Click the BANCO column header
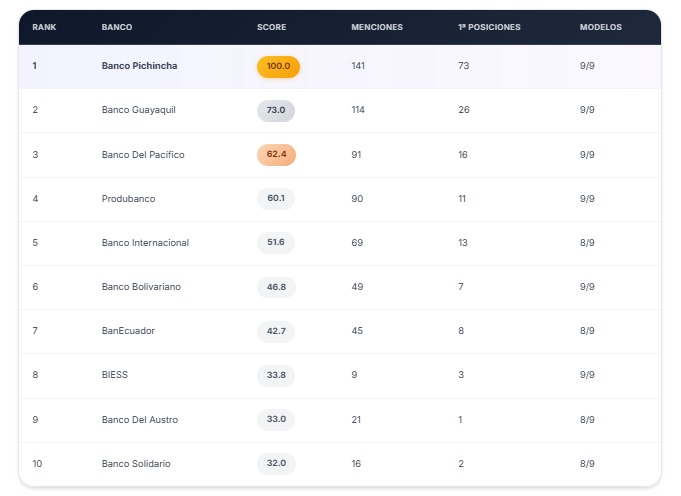The height and width of the screenshot is (496, 681). pyautogui.click(x=117, y=27)
